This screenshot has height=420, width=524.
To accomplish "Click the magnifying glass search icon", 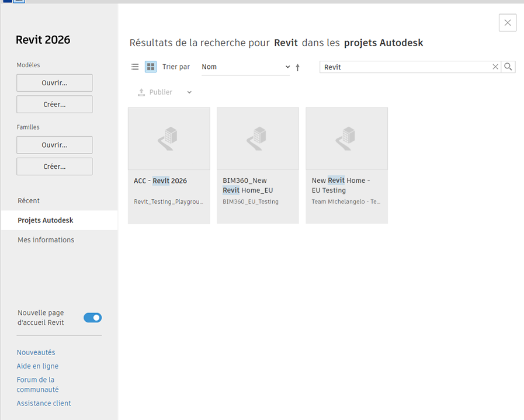I will [x=508, y=67].
